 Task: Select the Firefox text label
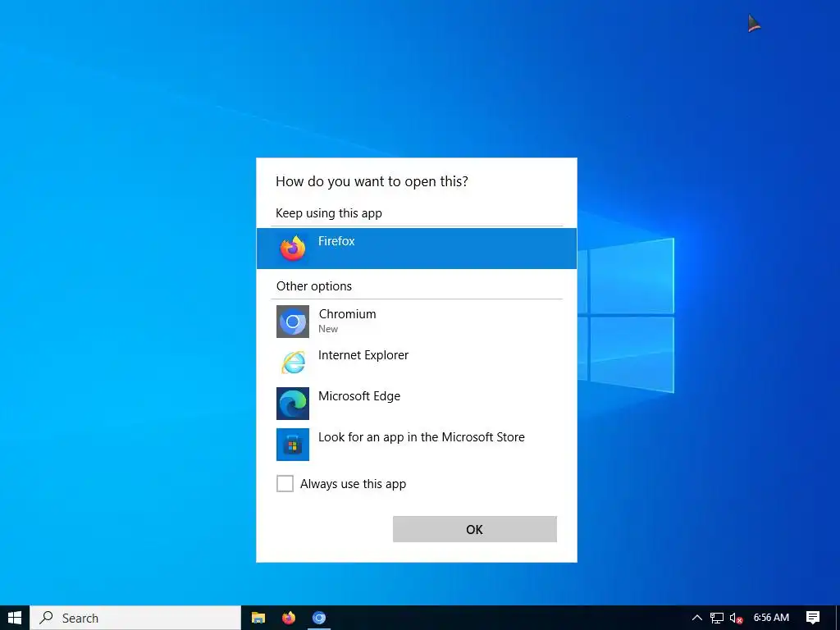point(336,241)
